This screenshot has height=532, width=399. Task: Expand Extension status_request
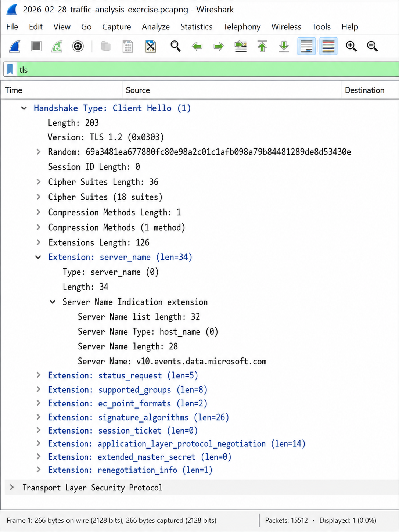point(38,375)
